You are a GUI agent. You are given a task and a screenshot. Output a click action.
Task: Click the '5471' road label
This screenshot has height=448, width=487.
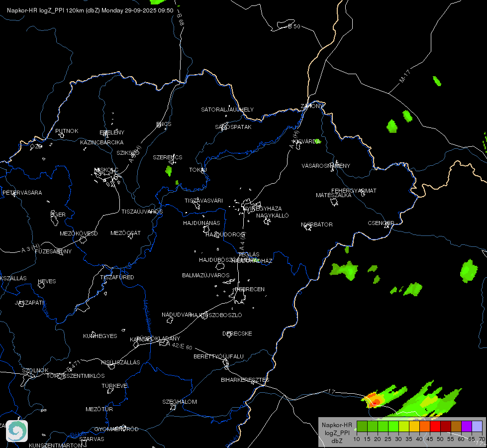click(74, 366)
